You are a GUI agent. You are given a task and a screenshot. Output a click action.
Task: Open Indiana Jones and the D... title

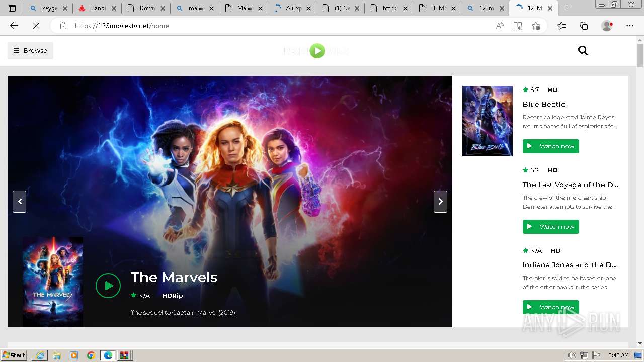pyautogui.click(x=570, y=265)
